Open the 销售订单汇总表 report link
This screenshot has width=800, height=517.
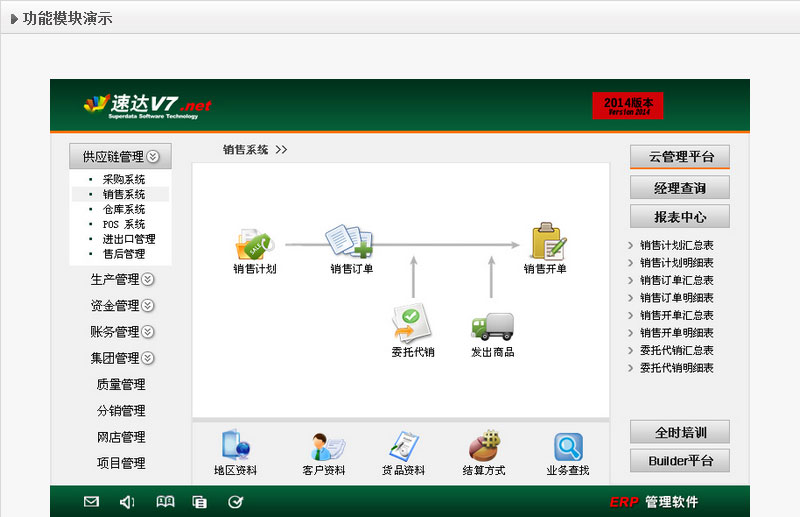point(677,280)
